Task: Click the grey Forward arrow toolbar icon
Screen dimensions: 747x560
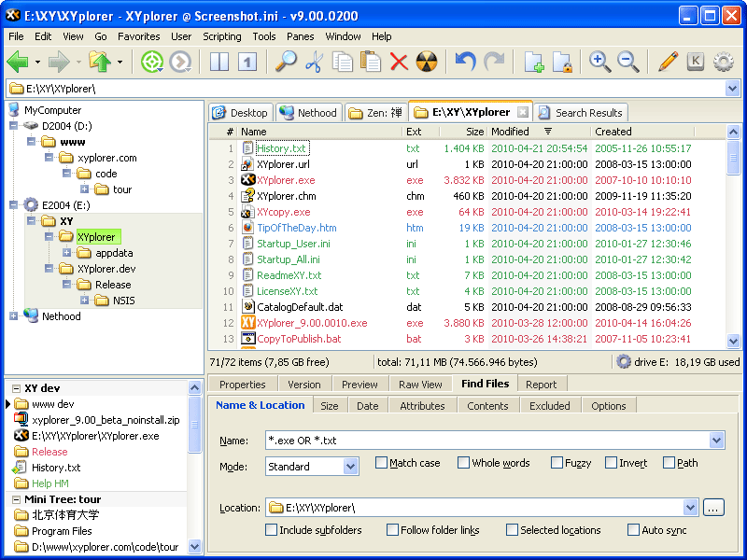Action: [59, 62]
